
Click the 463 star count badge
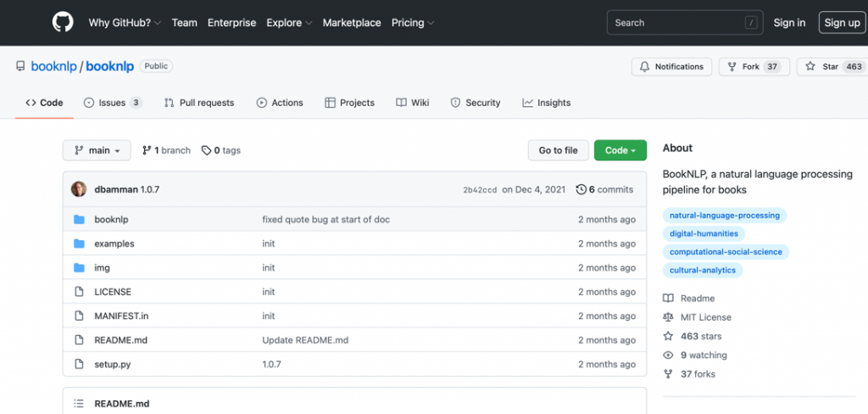point(854,66)
